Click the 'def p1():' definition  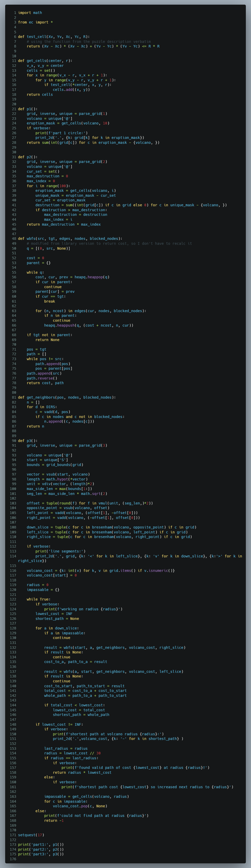28,109
